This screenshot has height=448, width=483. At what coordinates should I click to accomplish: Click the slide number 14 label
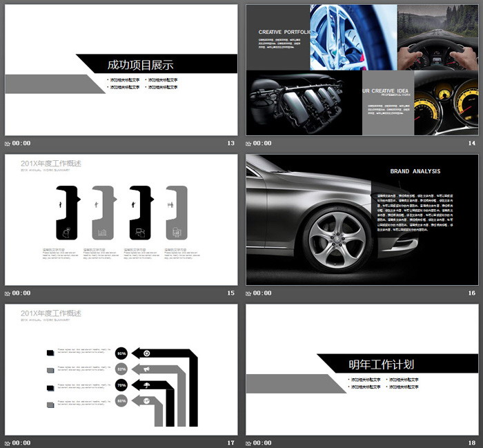click(x=471, y=144)
